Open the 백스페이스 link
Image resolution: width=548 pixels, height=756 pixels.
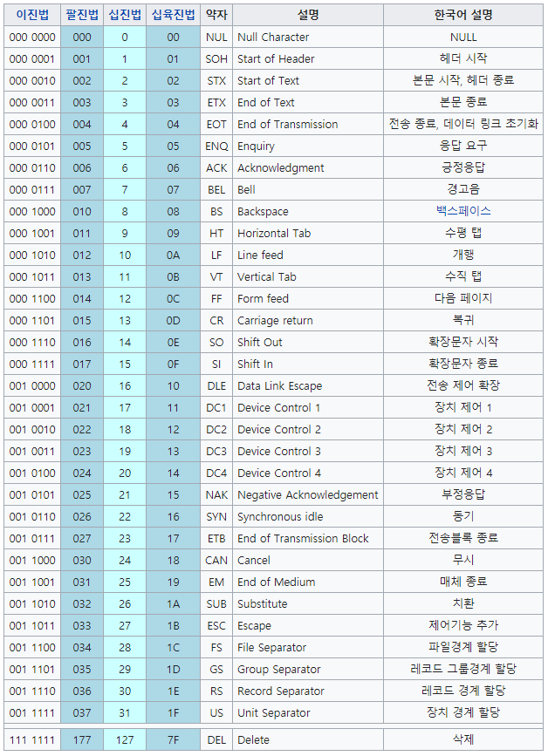(463, 211)
